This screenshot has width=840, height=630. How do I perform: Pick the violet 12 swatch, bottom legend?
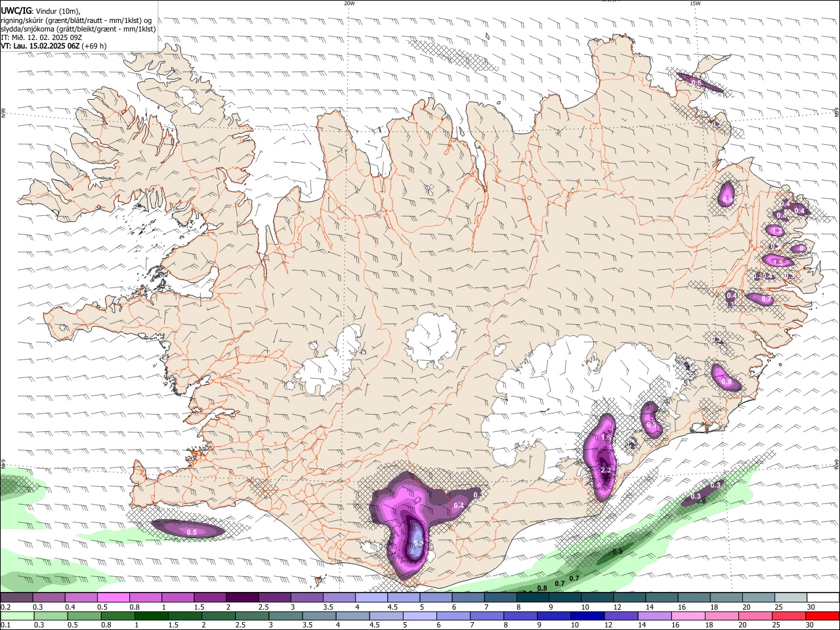[621, 616]
